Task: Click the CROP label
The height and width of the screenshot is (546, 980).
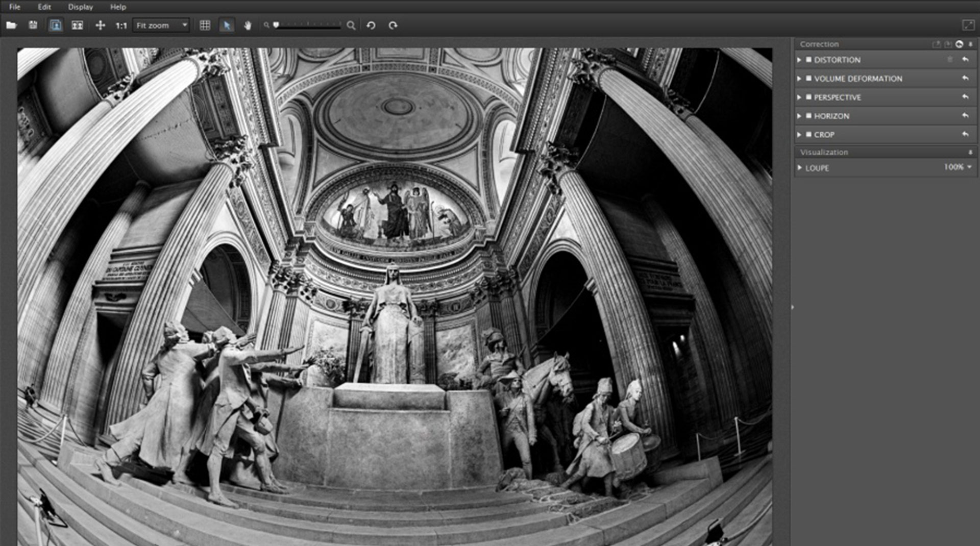Action: 824,134
